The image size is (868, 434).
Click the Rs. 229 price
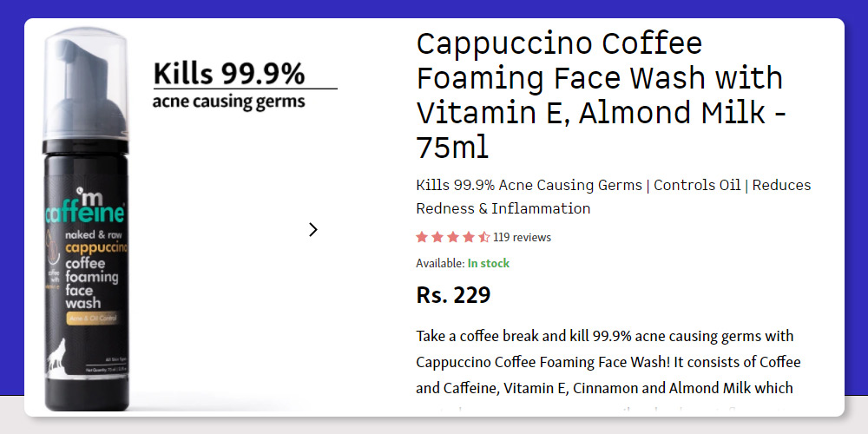(453, 295)
